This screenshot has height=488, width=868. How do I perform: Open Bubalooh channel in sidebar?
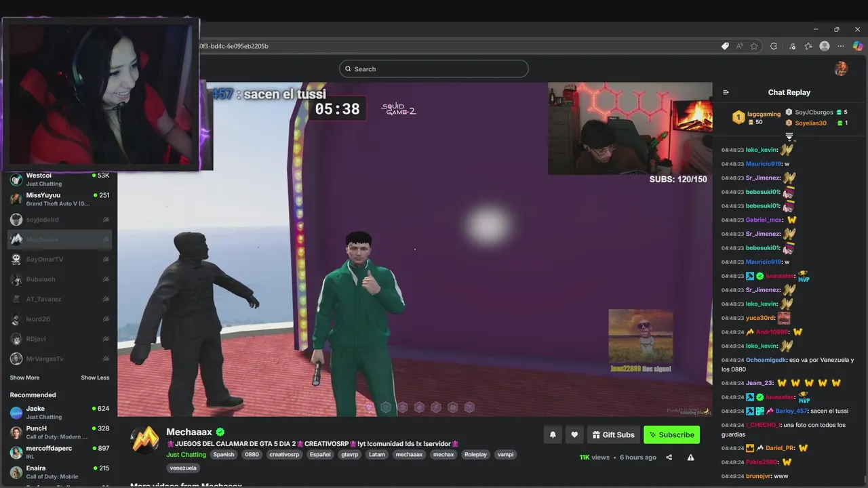[60, 279]
